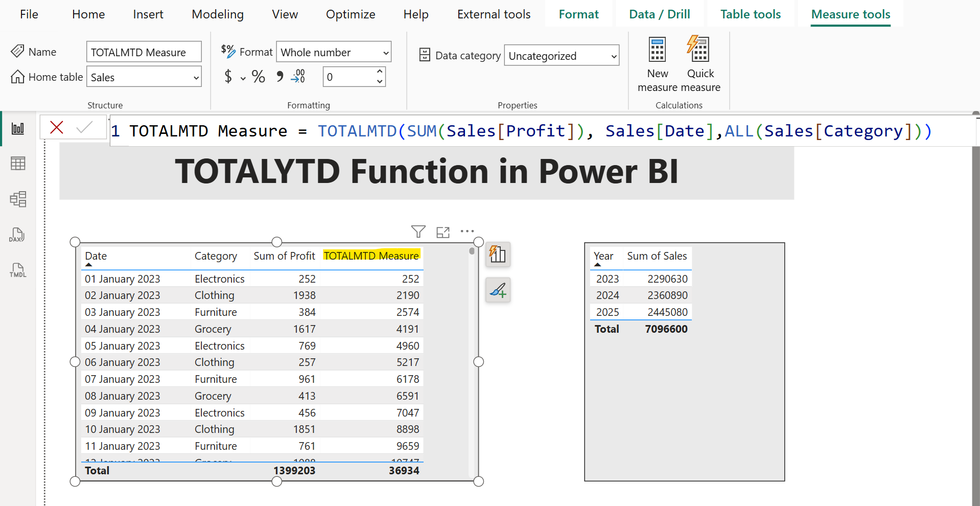This screenshot has height=506, width=980.
Task: Increase decimal places with the stepper
Action: [380, 72]
